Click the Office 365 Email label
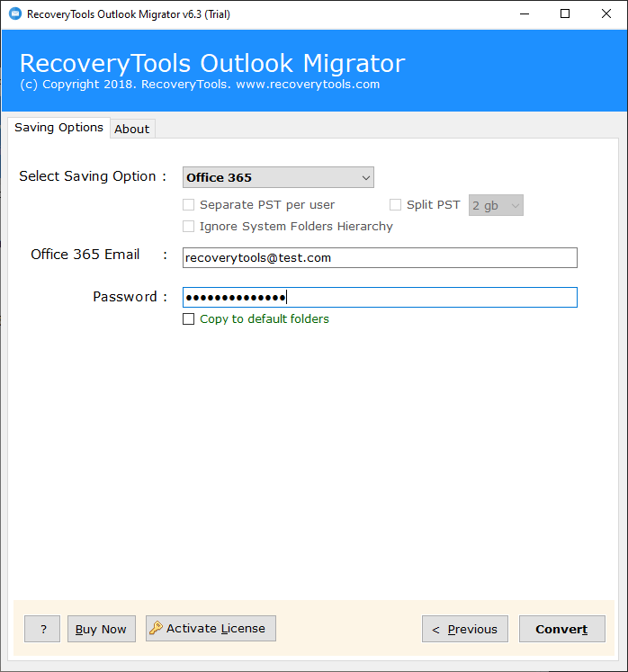 85,255
